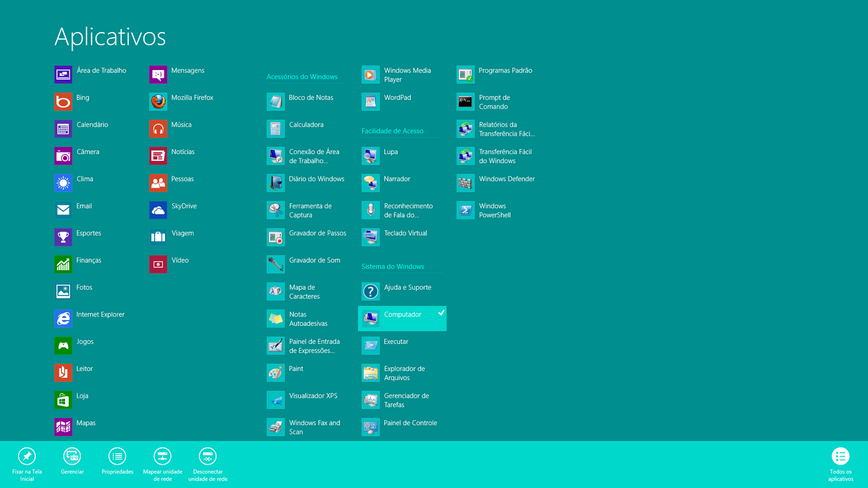Image resolution: width=868 pixels, height=488 pixels.
Task: Click the Ajuda e Suporte label
Action: [x=408, y=287]
